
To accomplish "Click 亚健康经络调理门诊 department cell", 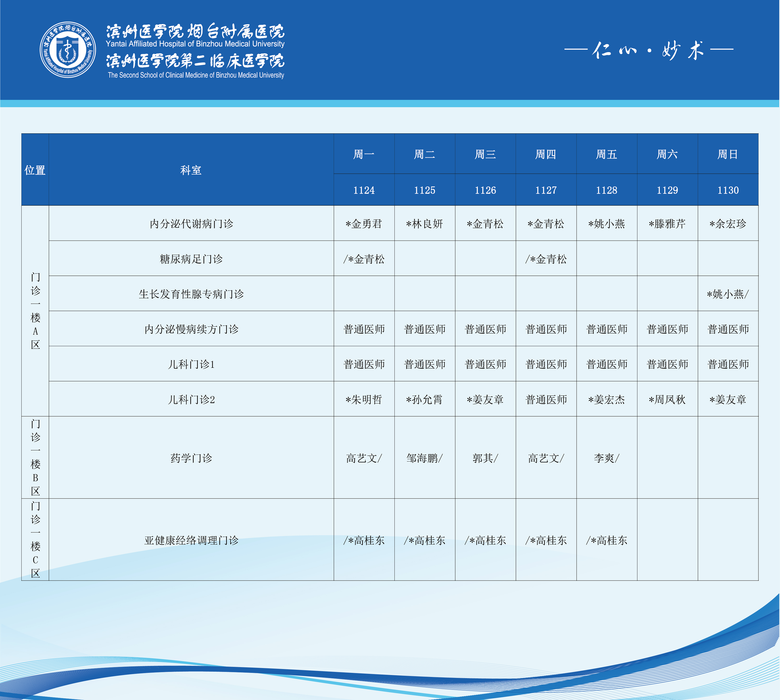I will click(x=191, y=540).
